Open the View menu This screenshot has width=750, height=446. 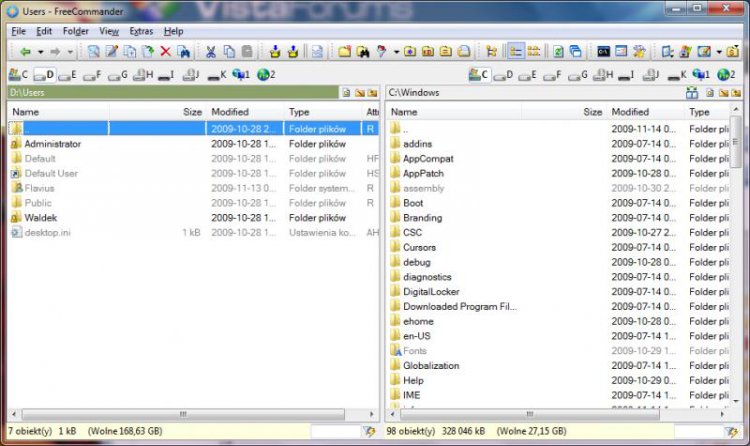pyautogui.click(x=109, y=31)
